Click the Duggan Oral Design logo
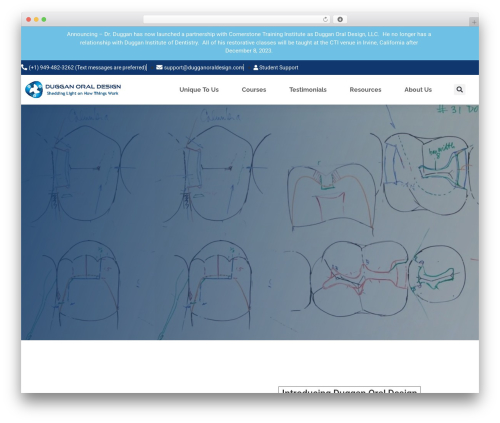Viewport: 500px width, 423px height. click(73, 89)
